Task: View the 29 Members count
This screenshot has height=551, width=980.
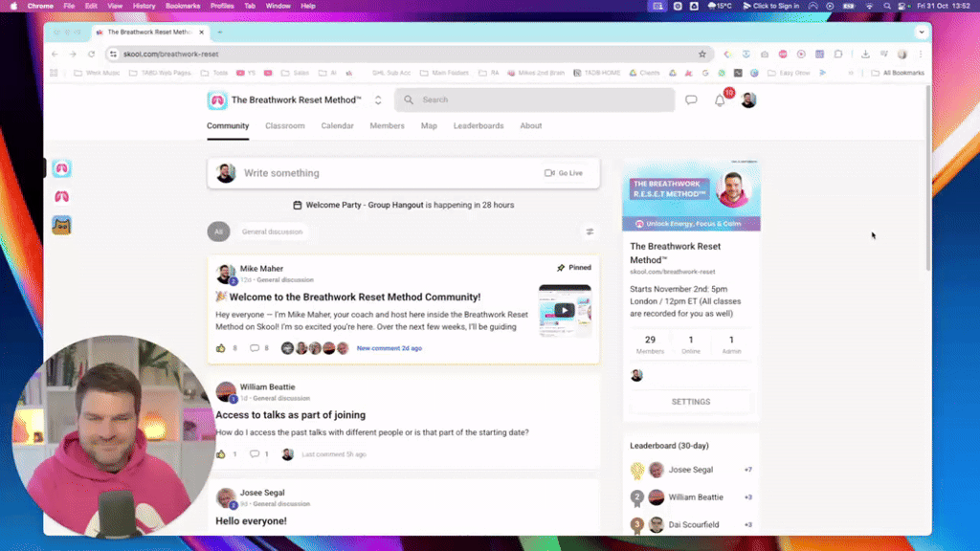Action: pos(650,344)
